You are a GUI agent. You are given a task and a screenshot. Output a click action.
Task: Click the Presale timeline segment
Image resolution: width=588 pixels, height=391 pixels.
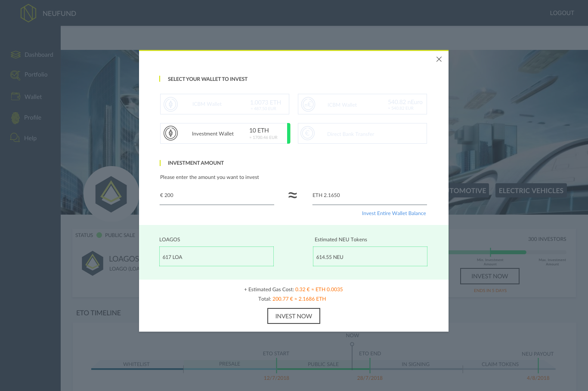[230, 364]
